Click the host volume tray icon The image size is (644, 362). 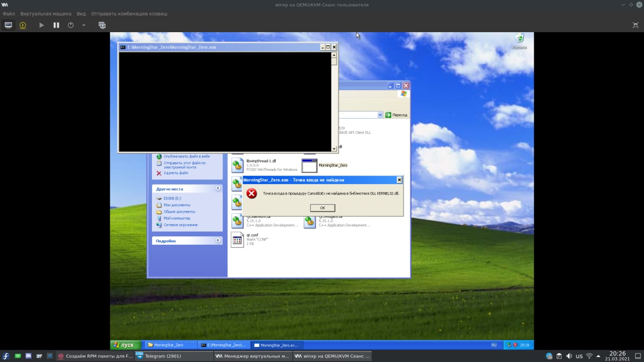(x=570, y=356)
